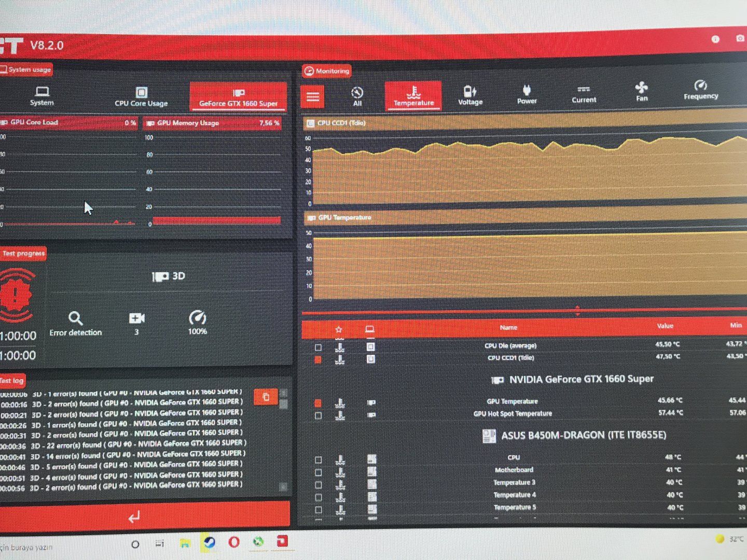Enable the CPU Die (average) graph checkbox

tap(318, 347)
